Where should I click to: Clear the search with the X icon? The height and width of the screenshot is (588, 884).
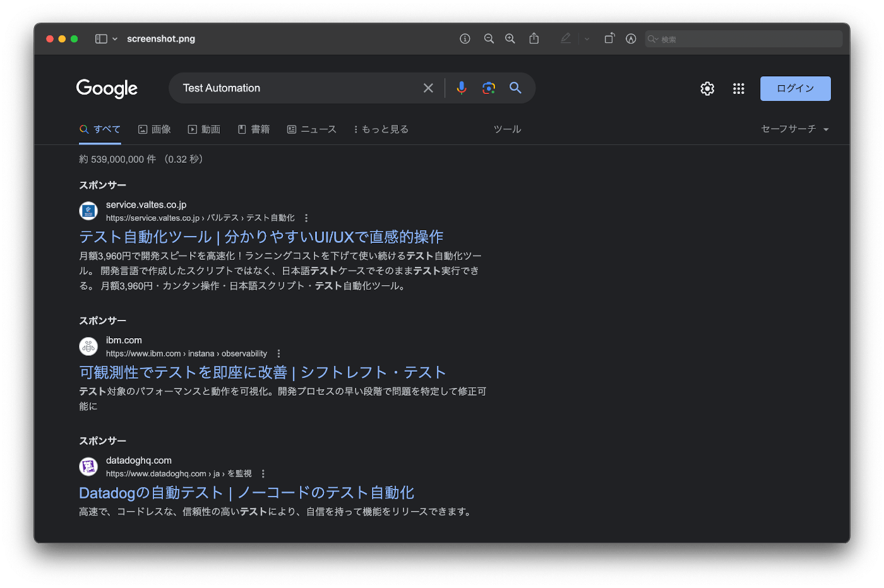(x=428, y=88)
